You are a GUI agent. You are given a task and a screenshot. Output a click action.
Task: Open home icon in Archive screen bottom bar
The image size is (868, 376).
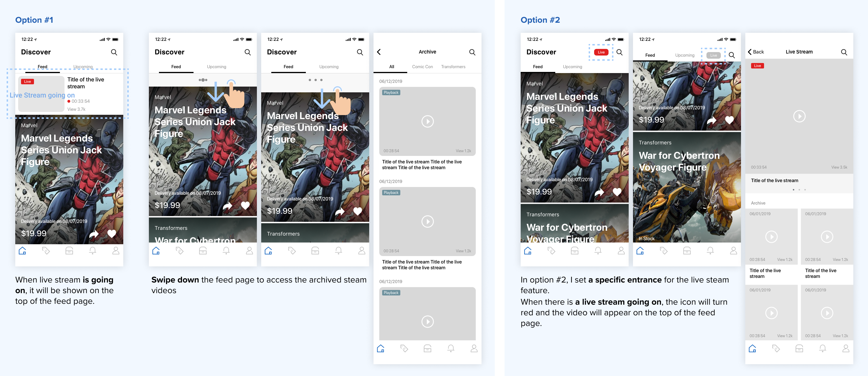coord(381,348)
